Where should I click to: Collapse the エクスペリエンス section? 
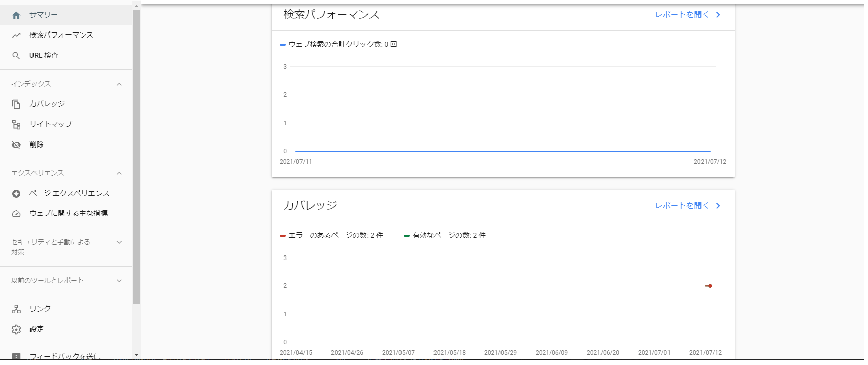(x=119, y=173)
